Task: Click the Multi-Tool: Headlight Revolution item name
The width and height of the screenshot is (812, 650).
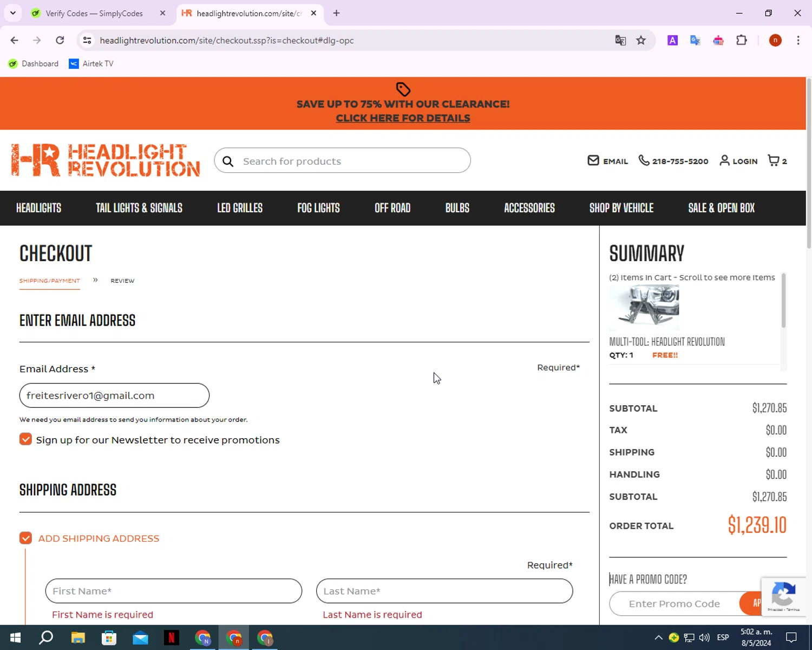Action: 667,342
